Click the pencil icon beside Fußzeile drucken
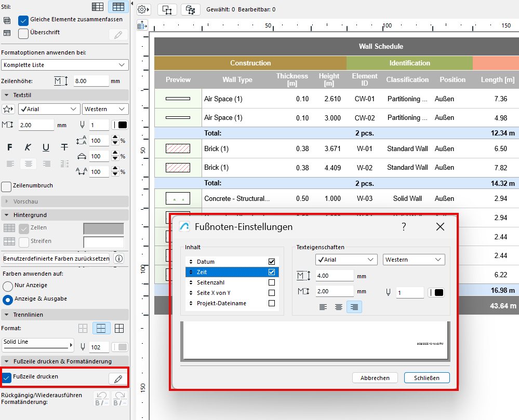519x420 pixels. pyautogui.click(x=118, y=379)
